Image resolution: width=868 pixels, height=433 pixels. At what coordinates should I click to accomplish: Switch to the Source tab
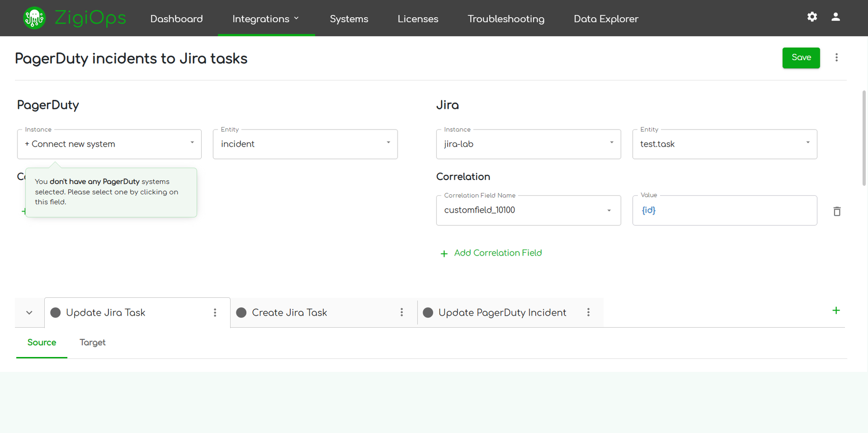tap(42, 343)
